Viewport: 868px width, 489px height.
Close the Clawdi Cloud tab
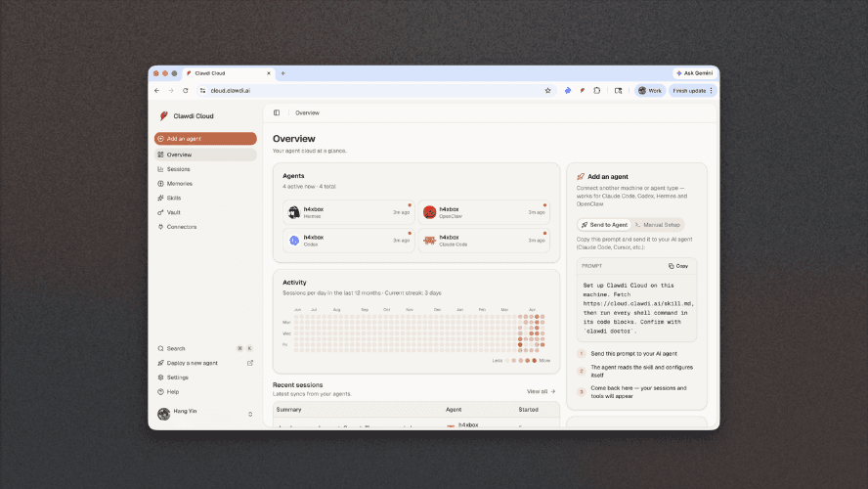269,73
